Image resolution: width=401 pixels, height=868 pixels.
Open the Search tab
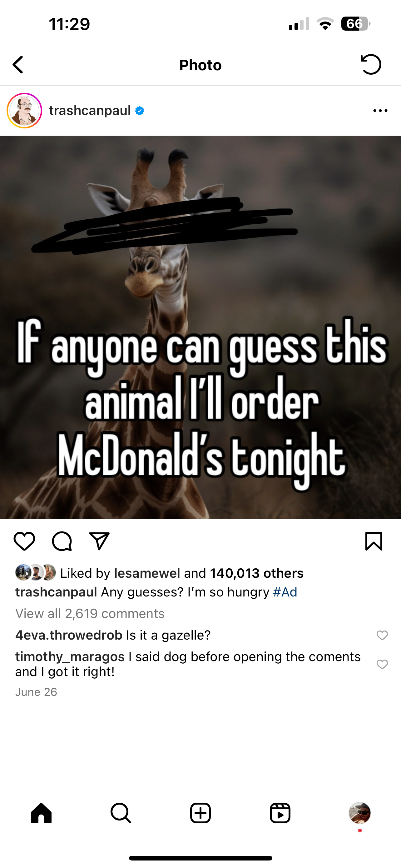click(x=121, y=813)
